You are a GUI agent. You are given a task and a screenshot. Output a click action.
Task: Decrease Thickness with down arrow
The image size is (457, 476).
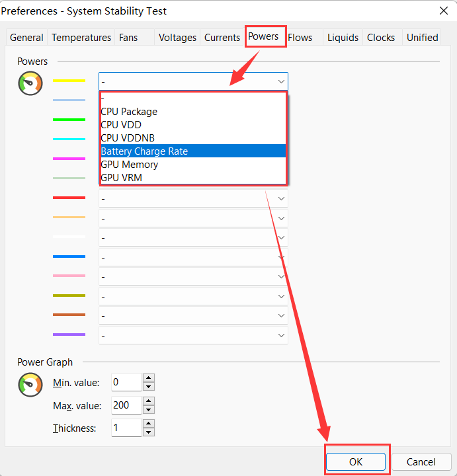149,432
